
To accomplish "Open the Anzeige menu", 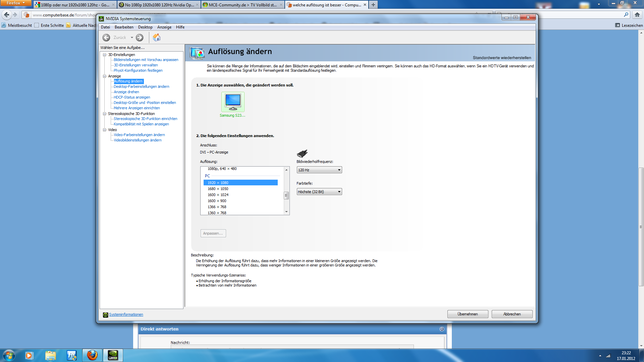I will tap(164, 27).
